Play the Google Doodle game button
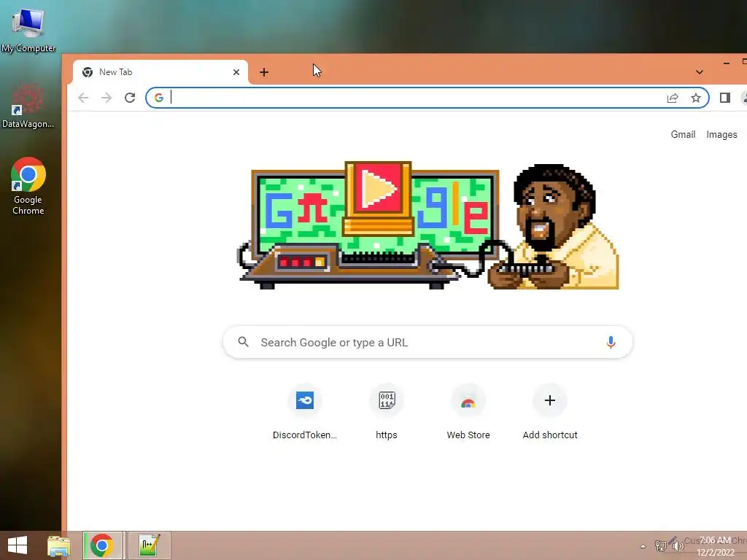 point(378,188)
